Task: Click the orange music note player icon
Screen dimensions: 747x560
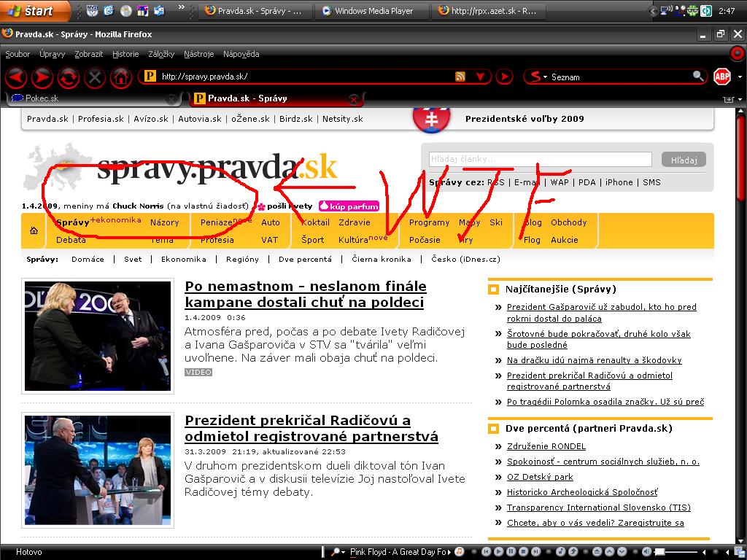Action: pyautogui.click(x=460, y=551)
